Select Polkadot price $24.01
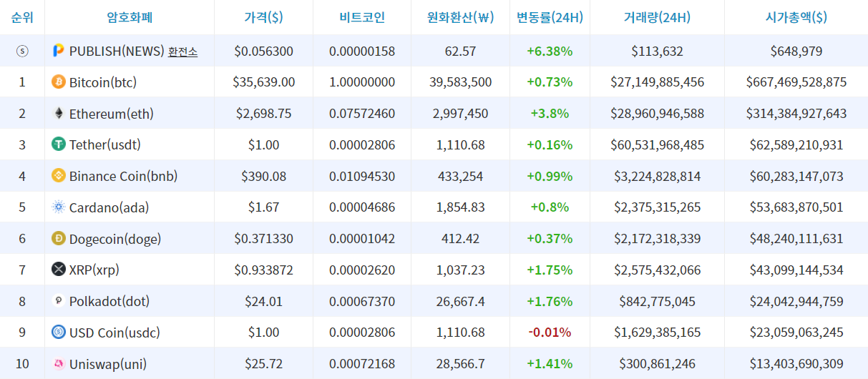 click(263, 301)
